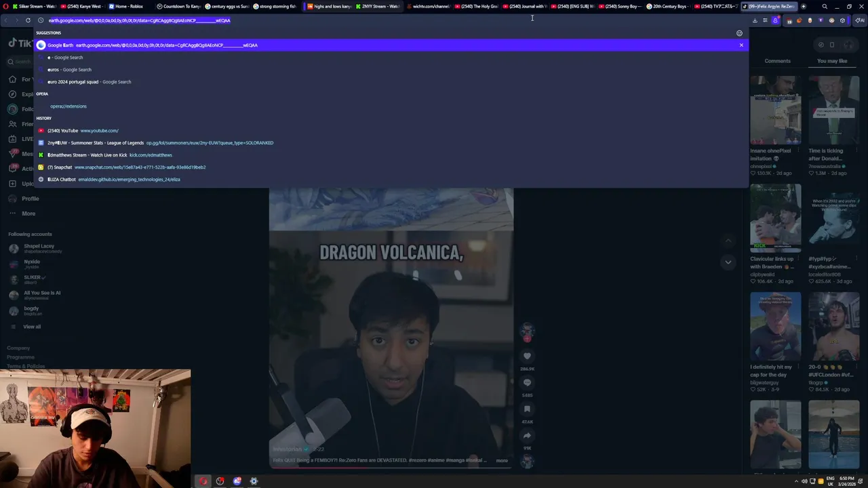Open TikTok LIVE sidebar icon

[x=12, y=139]
